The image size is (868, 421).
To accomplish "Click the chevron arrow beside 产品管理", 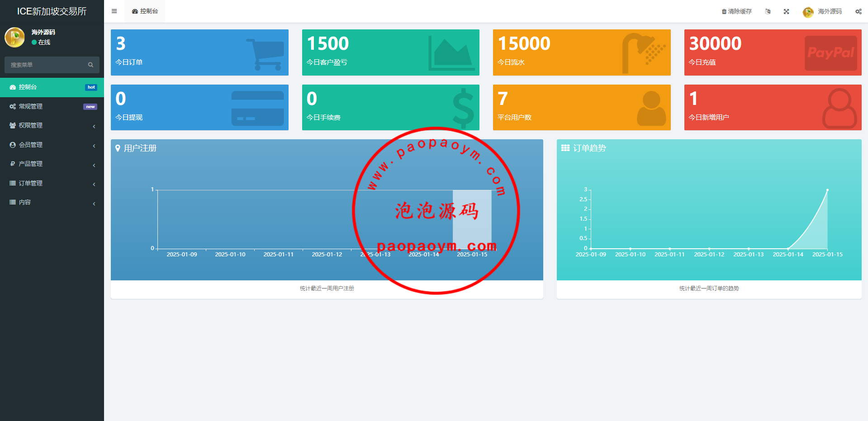I will point(94,165).
